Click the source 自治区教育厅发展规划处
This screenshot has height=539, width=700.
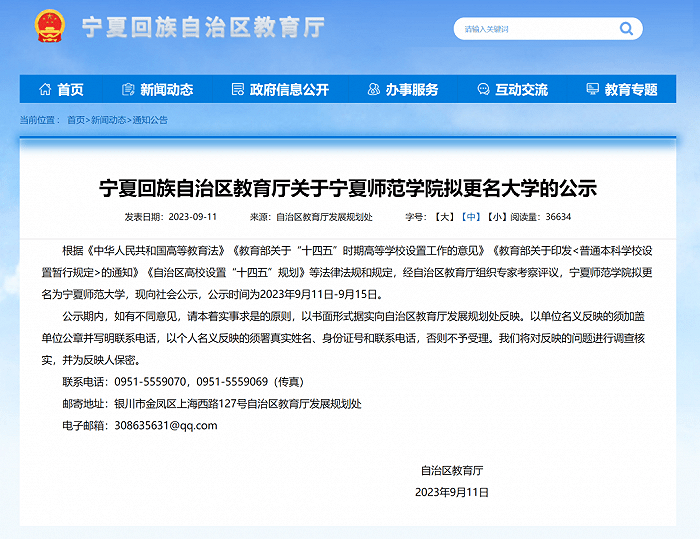tap(324, 217)
